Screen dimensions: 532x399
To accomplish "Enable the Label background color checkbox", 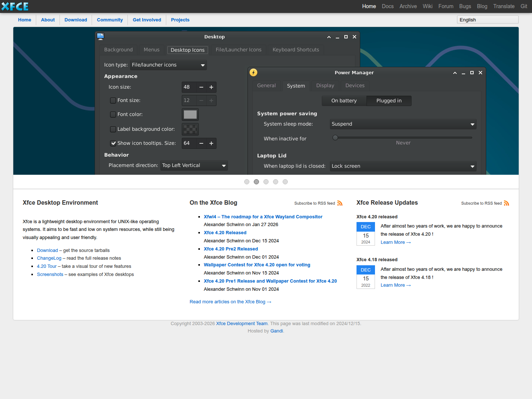I will pyautogui.click(x=113, y=129).
